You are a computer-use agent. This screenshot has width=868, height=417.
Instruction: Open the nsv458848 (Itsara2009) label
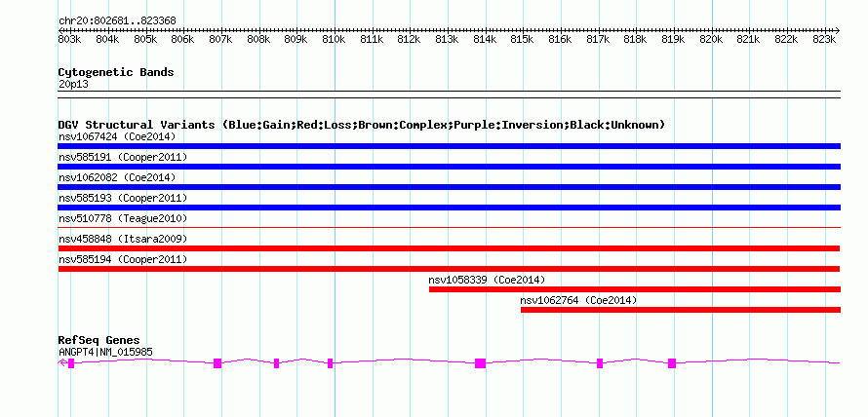click(123, 239)
